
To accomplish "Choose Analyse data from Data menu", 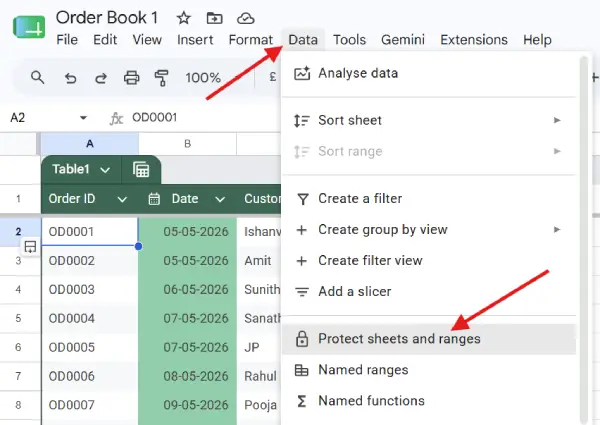I will 429,73.
